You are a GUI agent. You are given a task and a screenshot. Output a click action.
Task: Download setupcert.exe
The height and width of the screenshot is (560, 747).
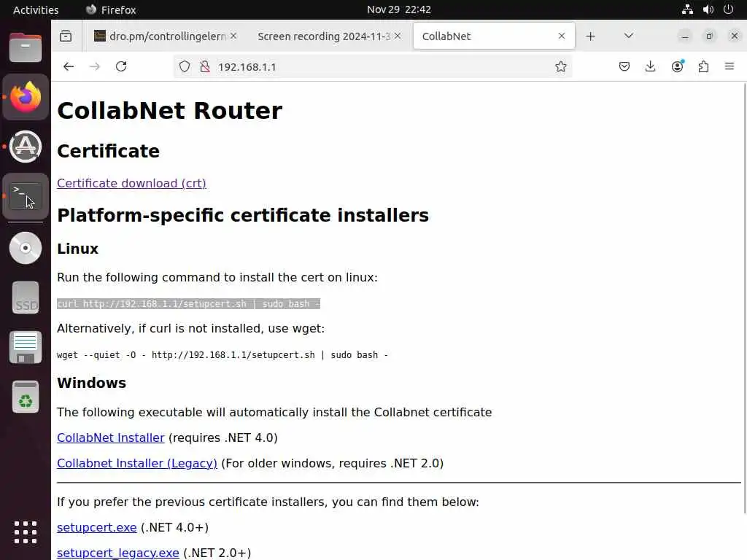(x=97, y=528)
